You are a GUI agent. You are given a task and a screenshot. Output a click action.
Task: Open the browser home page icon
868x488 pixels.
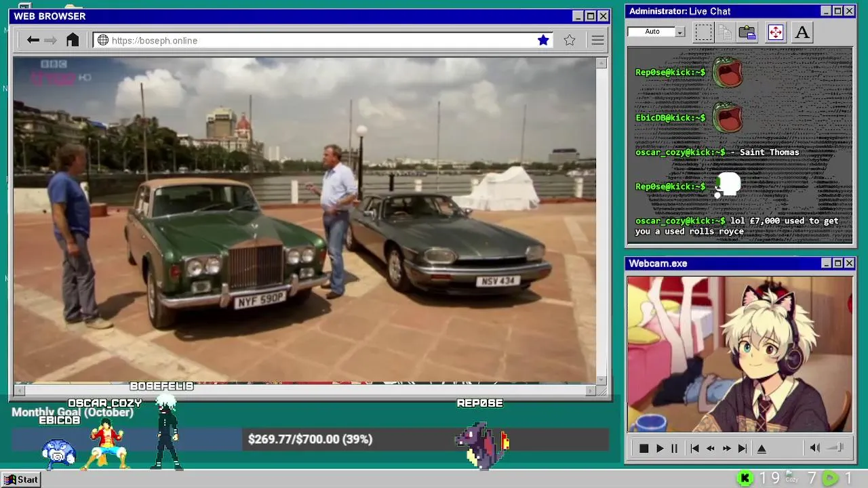pos(73,40)
